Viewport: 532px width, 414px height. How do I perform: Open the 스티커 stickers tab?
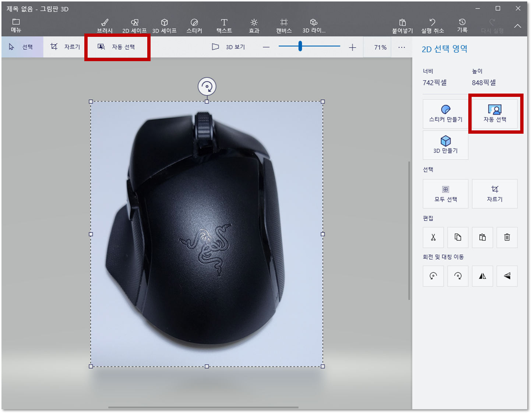[194, 26]
